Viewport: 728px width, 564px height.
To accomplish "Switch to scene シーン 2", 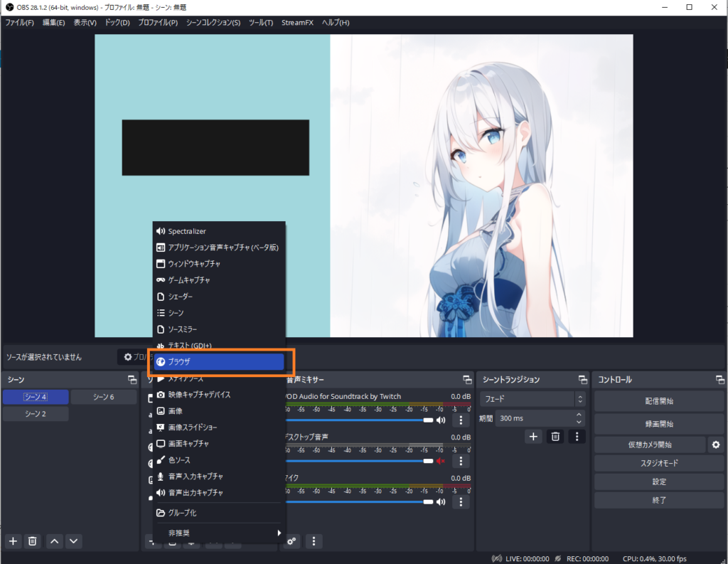I will point(36,413).
